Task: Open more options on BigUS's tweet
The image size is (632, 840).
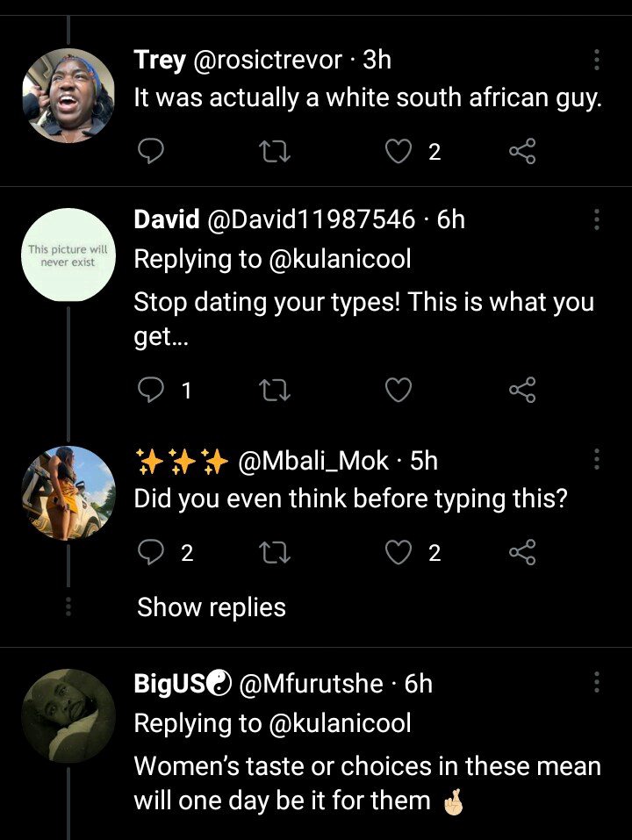Action: [x=596, y=683]
